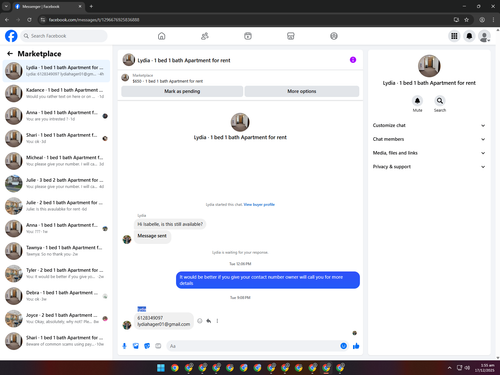Click Lydia's large avatar in right panel
Screen dimensions: 500x375
point(429,66)
